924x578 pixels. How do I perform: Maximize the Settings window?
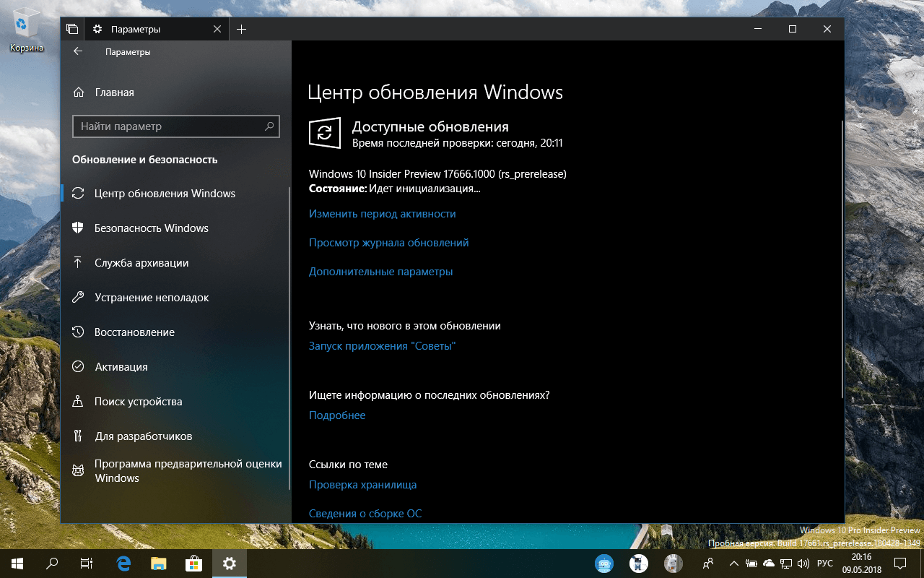(793, 29)
